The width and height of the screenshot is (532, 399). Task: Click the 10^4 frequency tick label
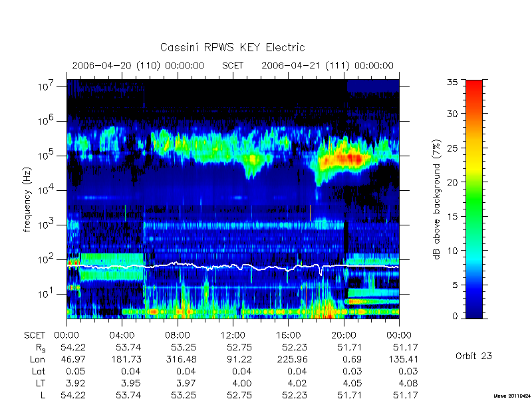[x=47, y=190]
